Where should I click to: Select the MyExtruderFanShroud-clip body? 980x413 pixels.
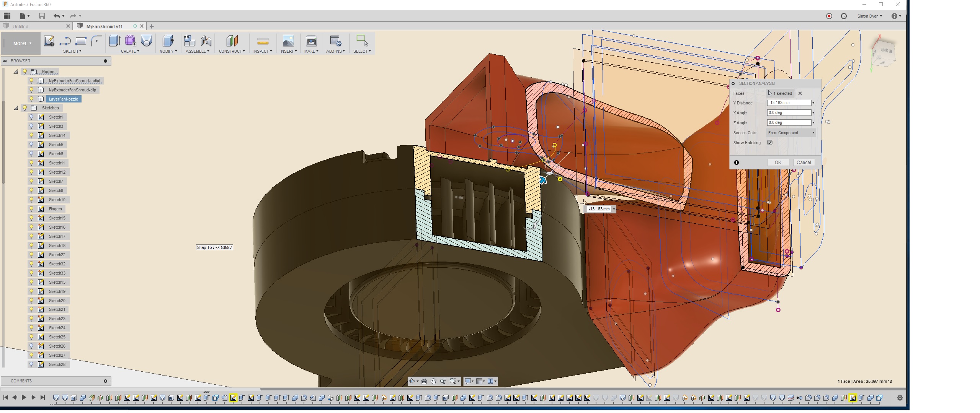click(x=73, y=90)
